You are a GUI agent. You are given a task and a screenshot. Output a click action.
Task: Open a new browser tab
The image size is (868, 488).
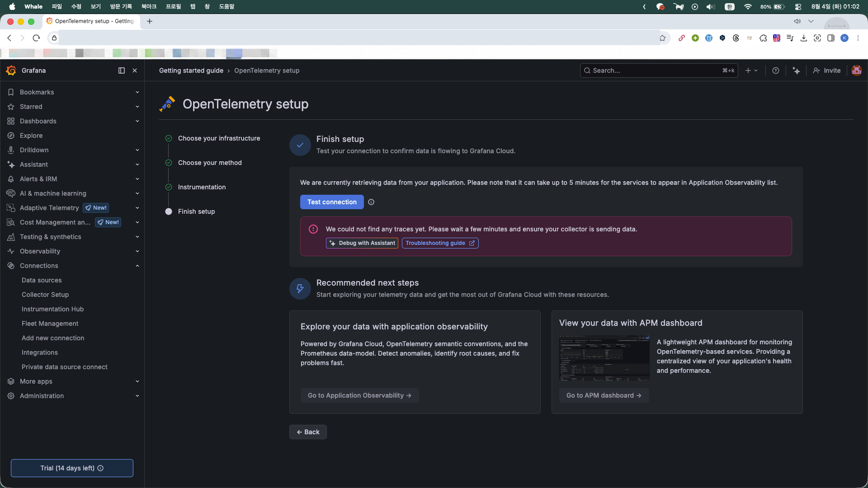150,21
